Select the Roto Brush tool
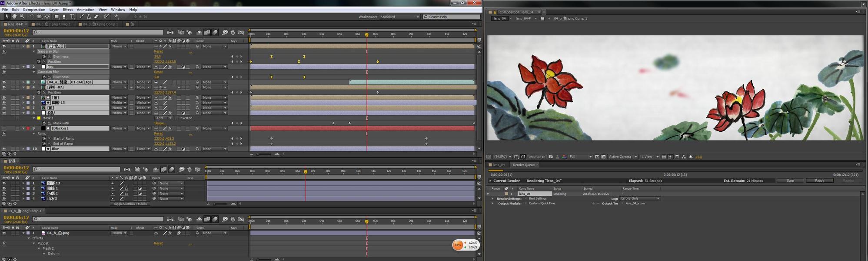The height and width of the screenshot is (261, 868). (x=106, y=17)
